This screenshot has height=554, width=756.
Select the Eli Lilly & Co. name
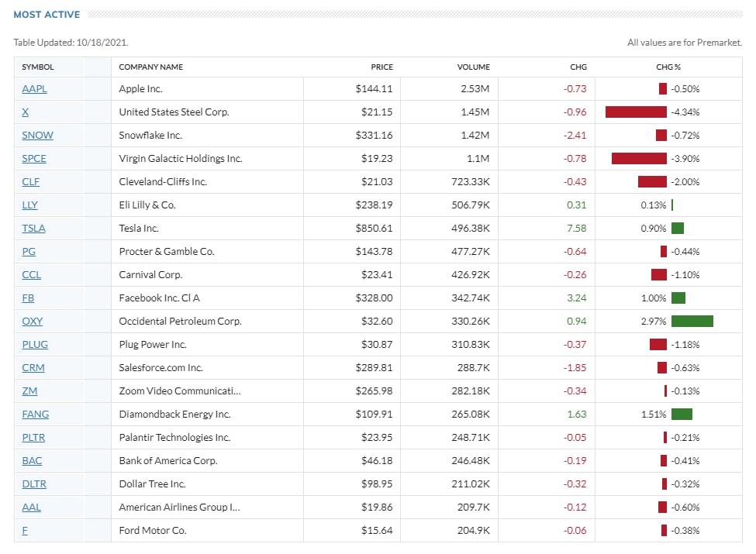tap(147, 205)
